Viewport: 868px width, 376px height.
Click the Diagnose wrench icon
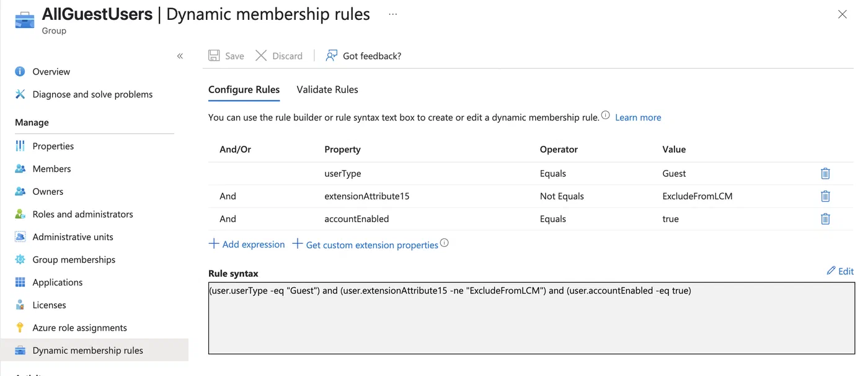(20, 94)
